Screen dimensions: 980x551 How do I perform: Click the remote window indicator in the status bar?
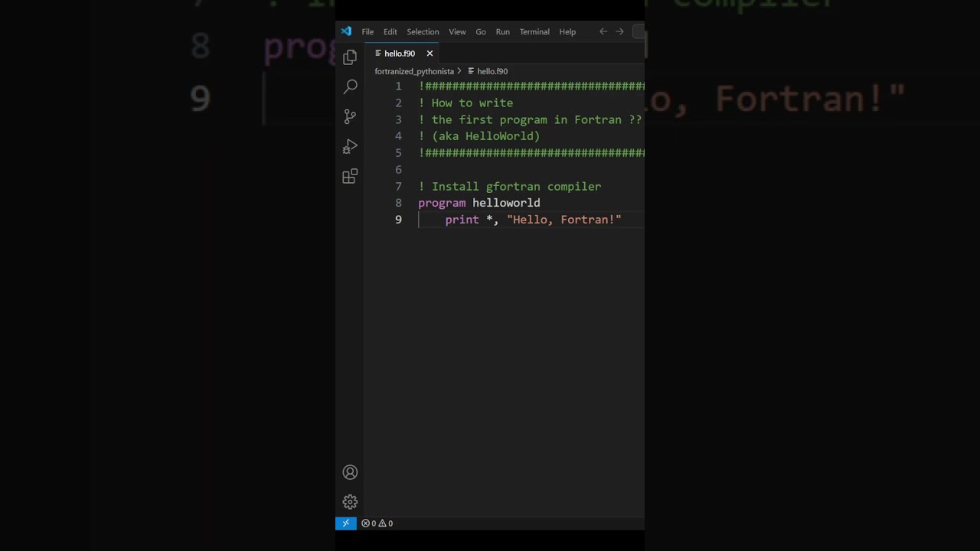(x=346, y=523)
